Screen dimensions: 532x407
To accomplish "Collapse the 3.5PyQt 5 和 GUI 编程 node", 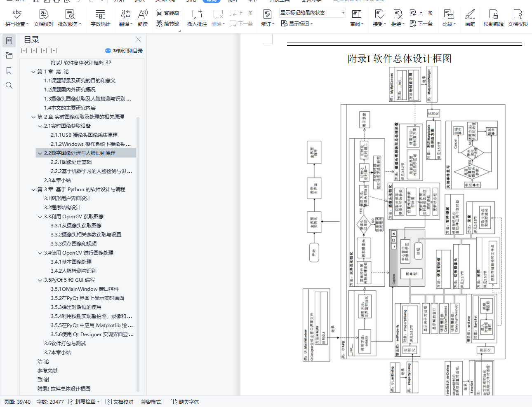I will [x=40, y=280].
